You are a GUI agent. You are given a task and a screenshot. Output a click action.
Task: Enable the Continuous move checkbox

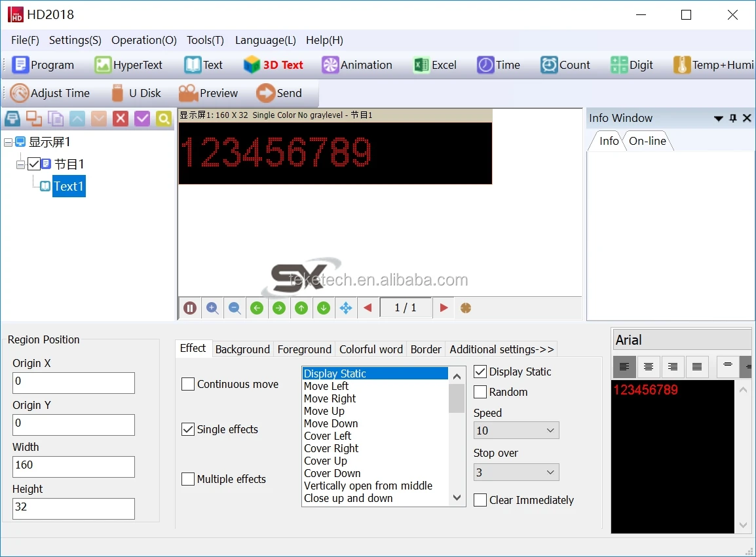pos(188,385)
